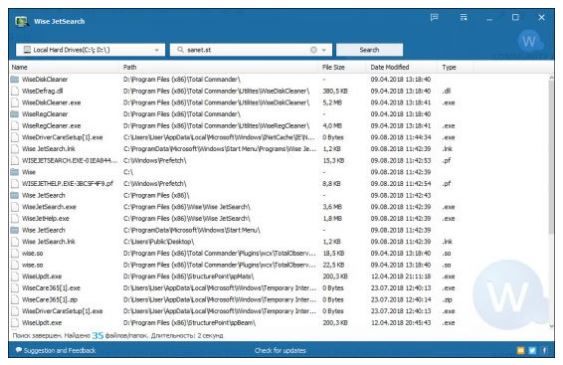563x365 pixels.
Task: Open the email icon in the footer
Action: pos(520,351)
